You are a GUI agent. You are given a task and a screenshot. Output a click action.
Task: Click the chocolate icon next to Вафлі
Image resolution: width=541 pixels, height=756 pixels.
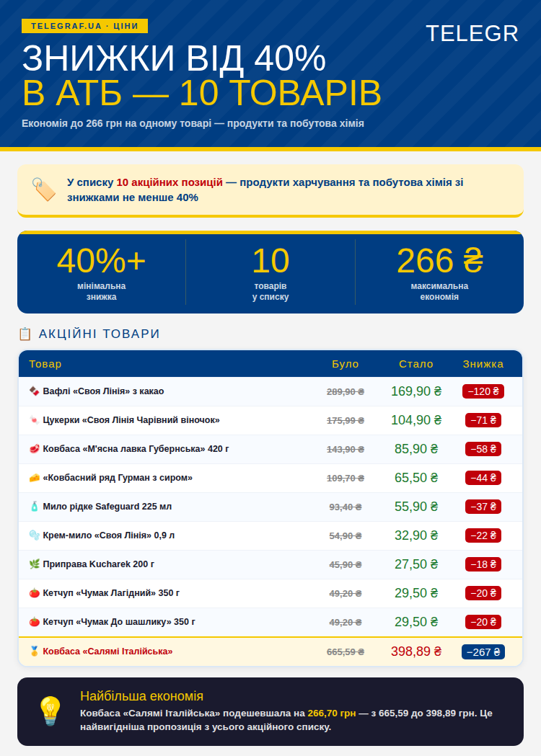click(x=34, y=391)
